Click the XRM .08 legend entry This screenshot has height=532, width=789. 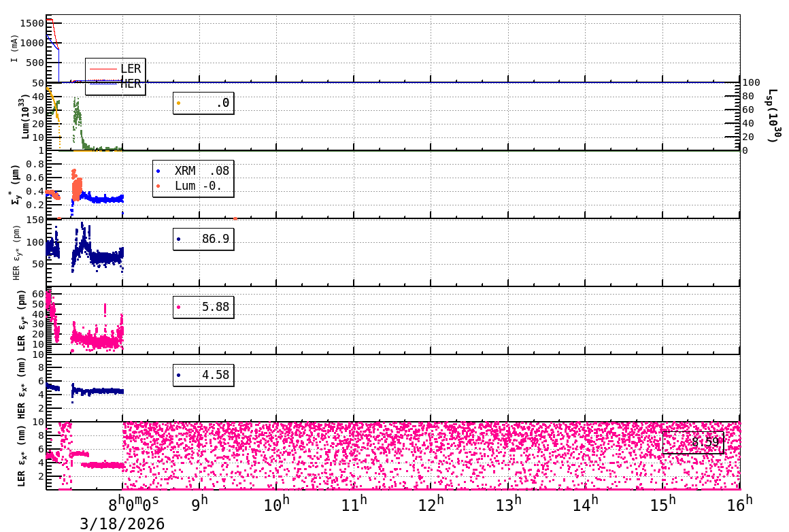point(193,171)
